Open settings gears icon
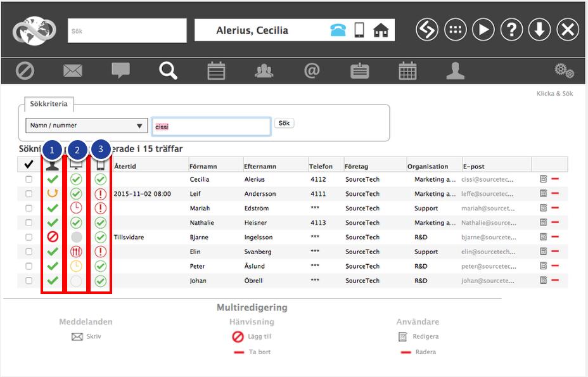588x377 pixels. coord(565,70)
